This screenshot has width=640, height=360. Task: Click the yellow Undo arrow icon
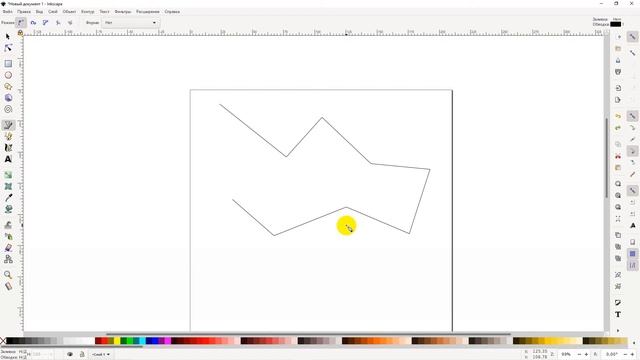point(618,116)
